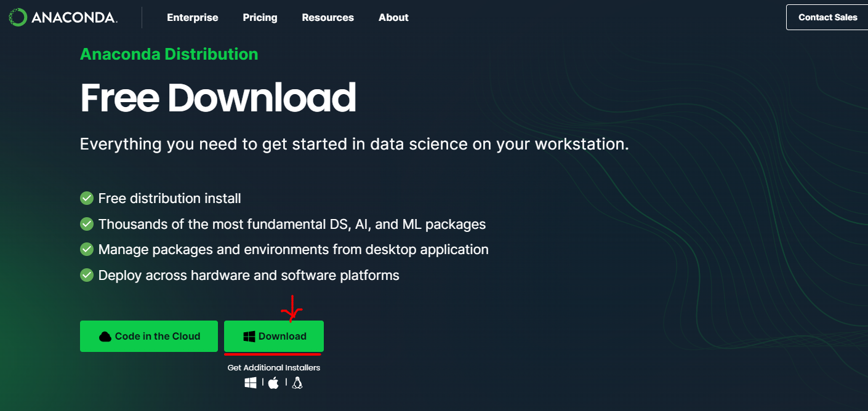Select the Linux penguin installer icon

297,383
